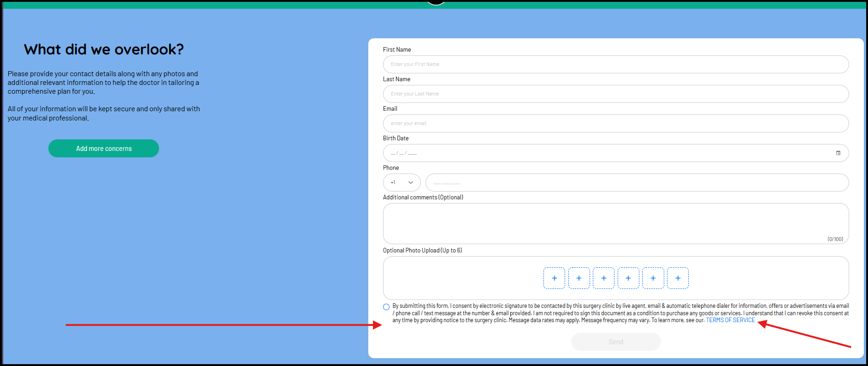868x366 pixels.
Task: Select the consent radio button
Action: tap(386, 307)
